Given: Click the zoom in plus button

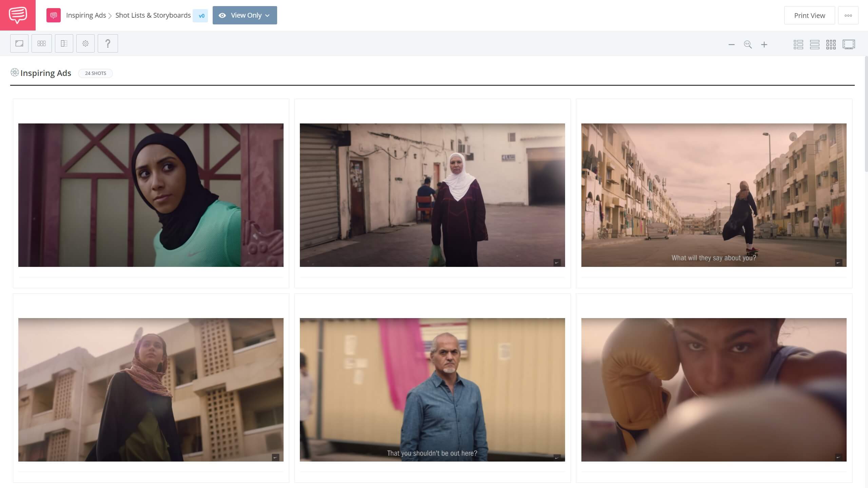Looking at the screenshot, I should click(x=764, y=44).
